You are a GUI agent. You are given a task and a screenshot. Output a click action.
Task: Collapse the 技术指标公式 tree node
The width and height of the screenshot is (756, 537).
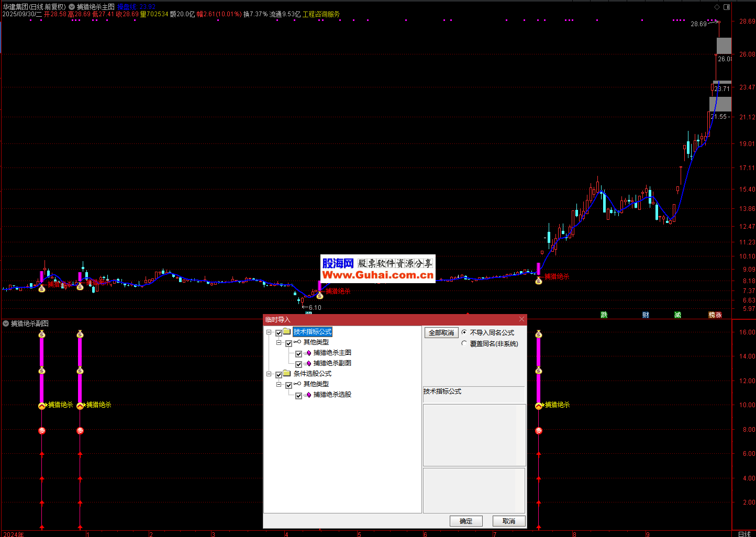(x=269, y=332)
